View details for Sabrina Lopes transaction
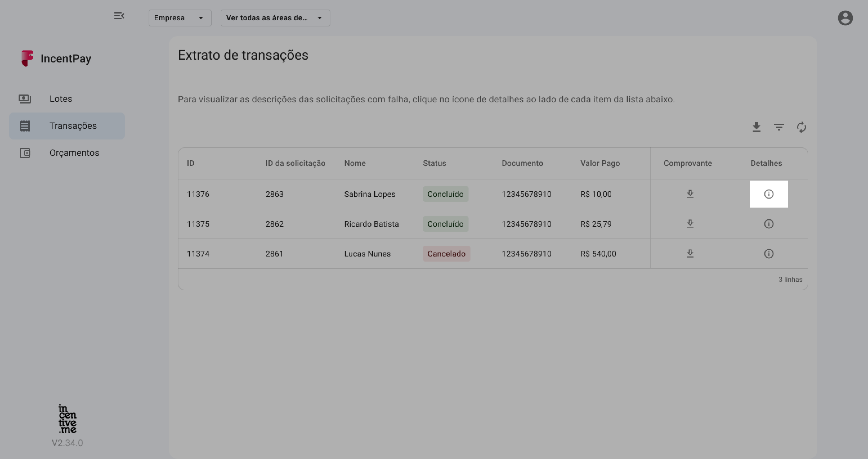This screenshot has width=868, height=459. pyautogui.click(x=769, y=194)
